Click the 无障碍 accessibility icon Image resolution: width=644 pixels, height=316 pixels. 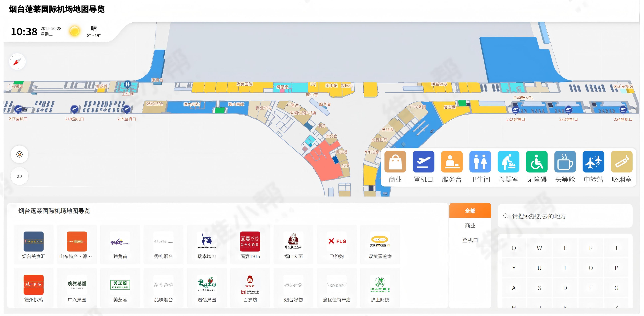click(537, 162)
